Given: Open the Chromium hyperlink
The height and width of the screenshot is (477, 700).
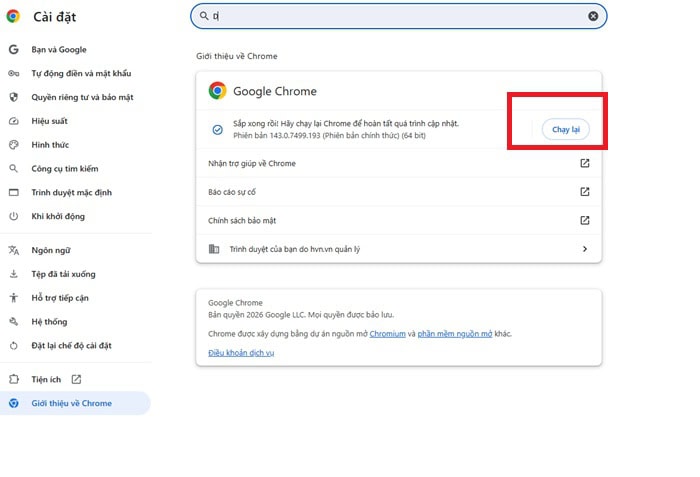Looking at the screenshot, I should (x=388, y=334).
